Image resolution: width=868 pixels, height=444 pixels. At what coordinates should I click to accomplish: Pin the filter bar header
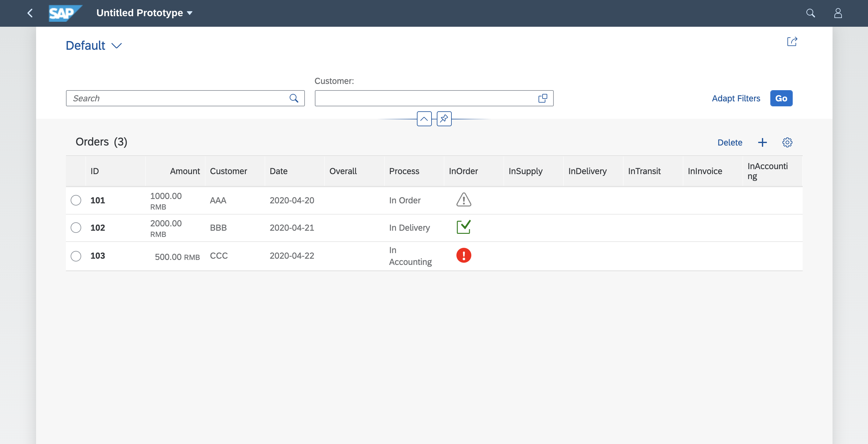444,119
